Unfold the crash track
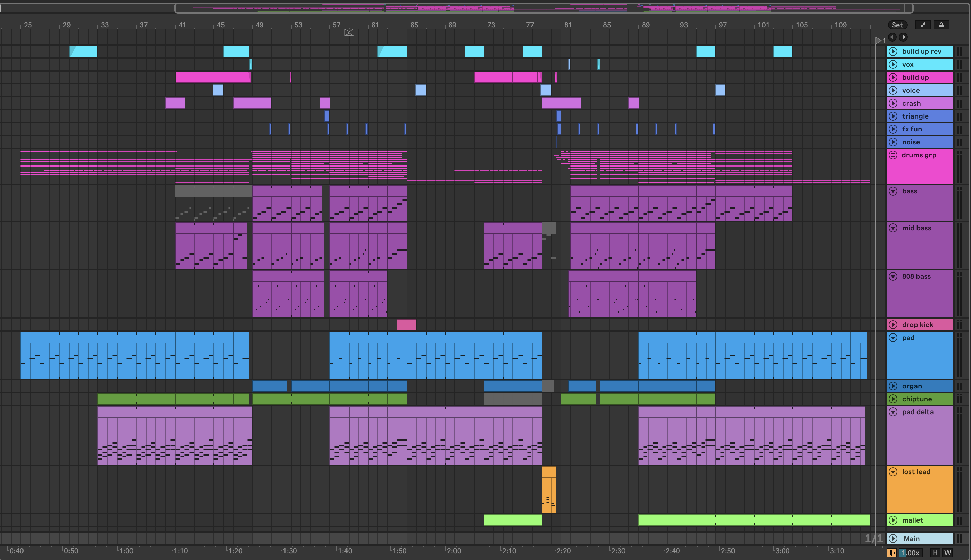Screen dimensions: 971x560 click(x=893, y=104)
